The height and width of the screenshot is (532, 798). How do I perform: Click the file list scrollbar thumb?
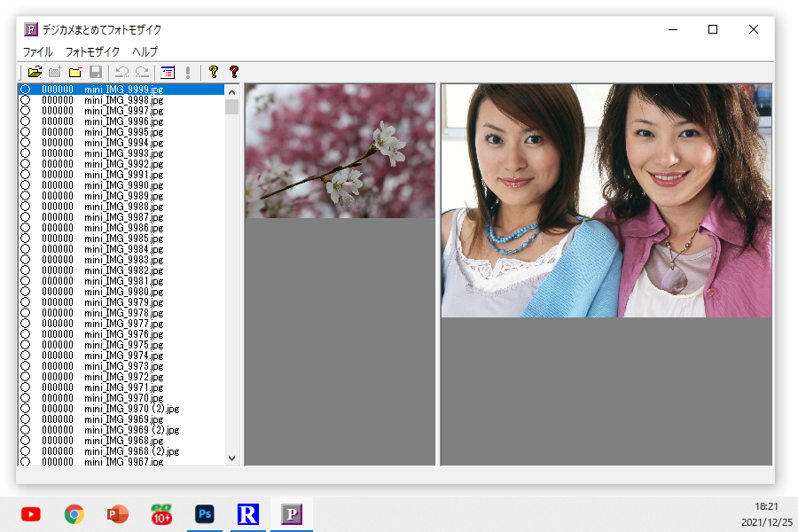(x=232, y=107)
